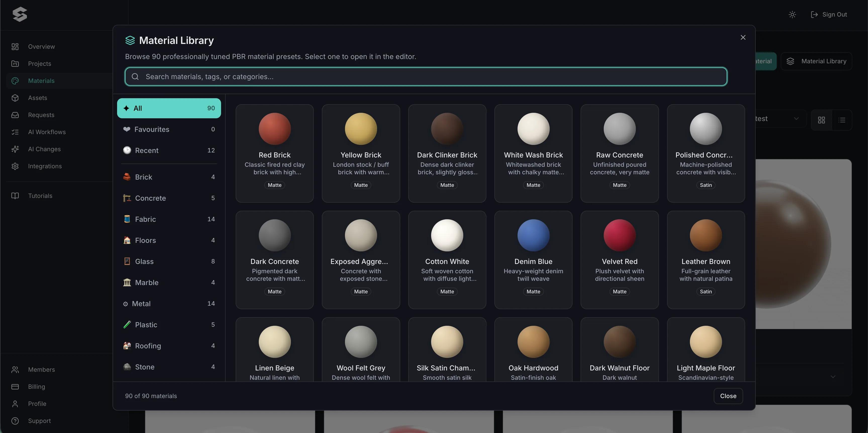868x433 pixels.
Task: Click the AI Changes sparkle icon
Action: point(15,149)
